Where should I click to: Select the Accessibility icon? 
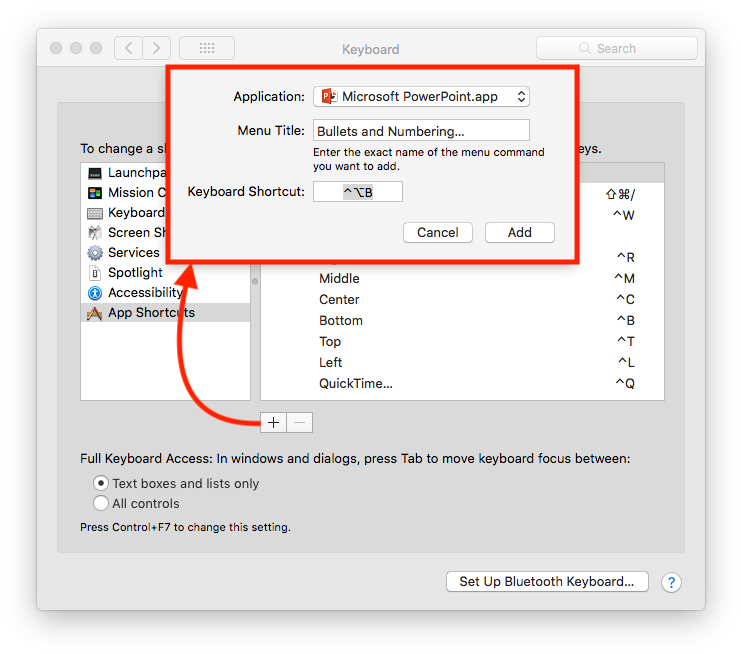[95, 293]
